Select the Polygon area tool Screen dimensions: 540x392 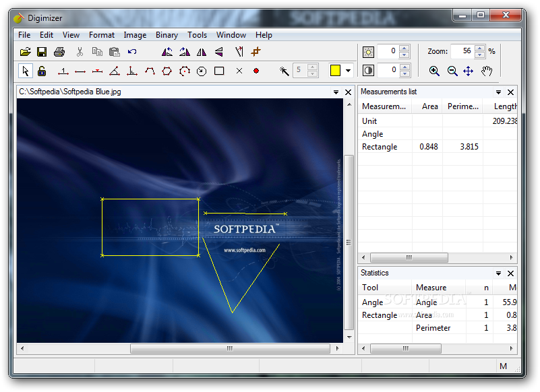pos(167,71)
